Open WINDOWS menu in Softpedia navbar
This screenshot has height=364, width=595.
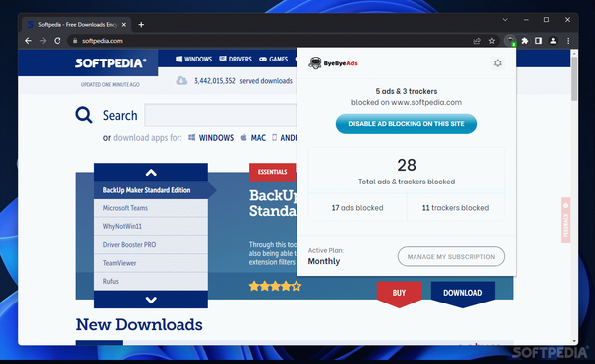pos(194,59)
